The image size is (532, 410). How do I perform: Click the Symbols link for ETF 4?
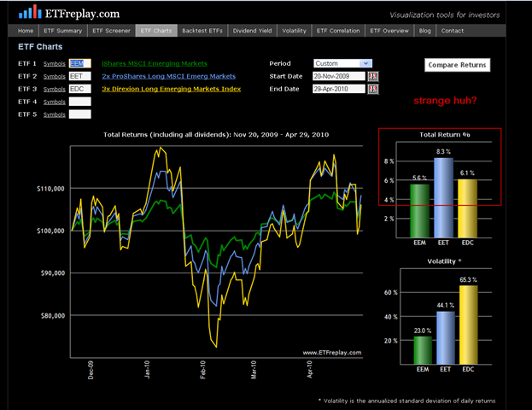55,102
